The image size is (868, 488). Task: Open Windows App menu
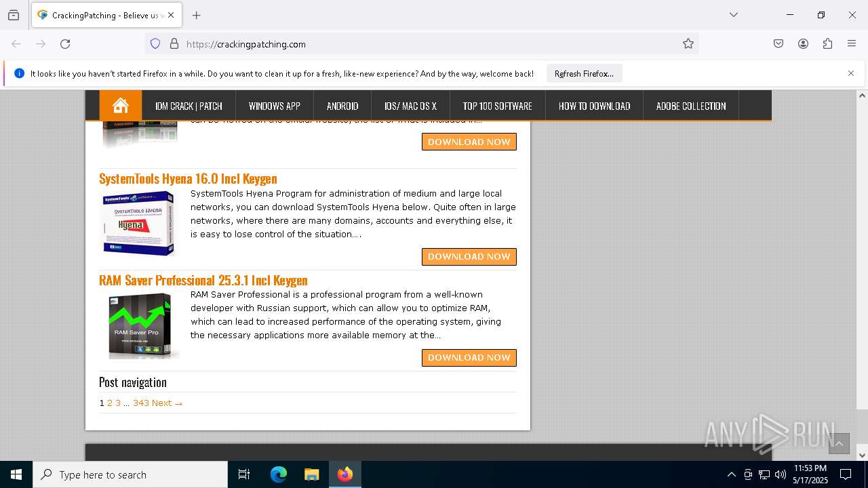click(275, 106)
